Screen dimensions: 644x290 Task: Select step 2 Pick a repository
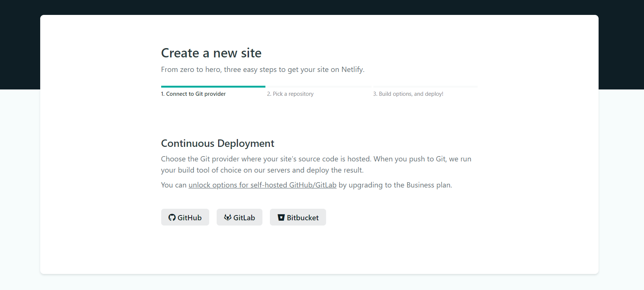pos(290,94)
